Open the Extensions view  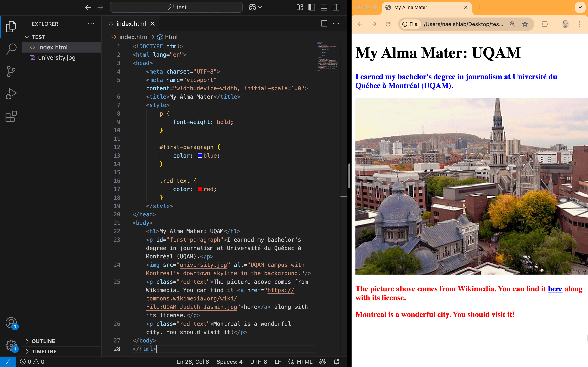tap(11, 117)
